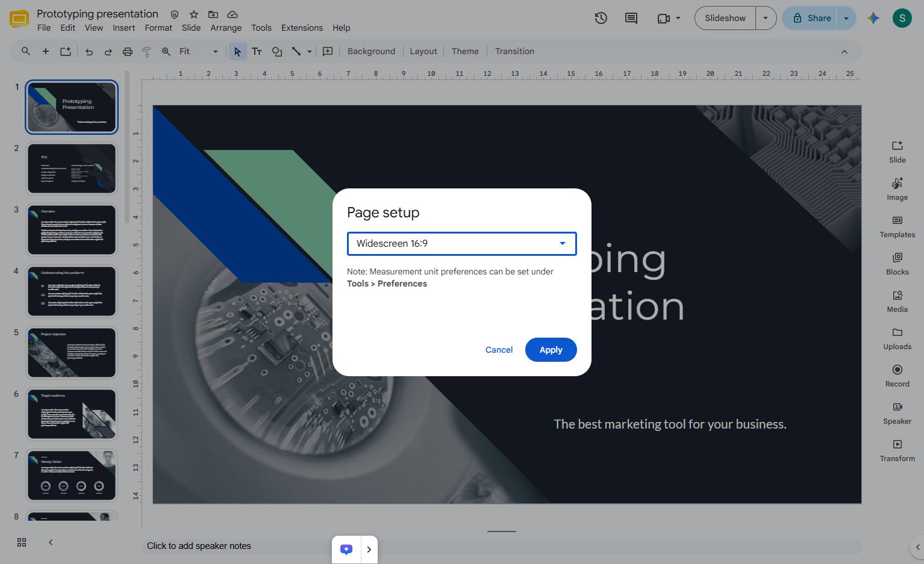Collapse the filmstrip panel arrow
Viewport: 924px width, 564px height.
51,542
